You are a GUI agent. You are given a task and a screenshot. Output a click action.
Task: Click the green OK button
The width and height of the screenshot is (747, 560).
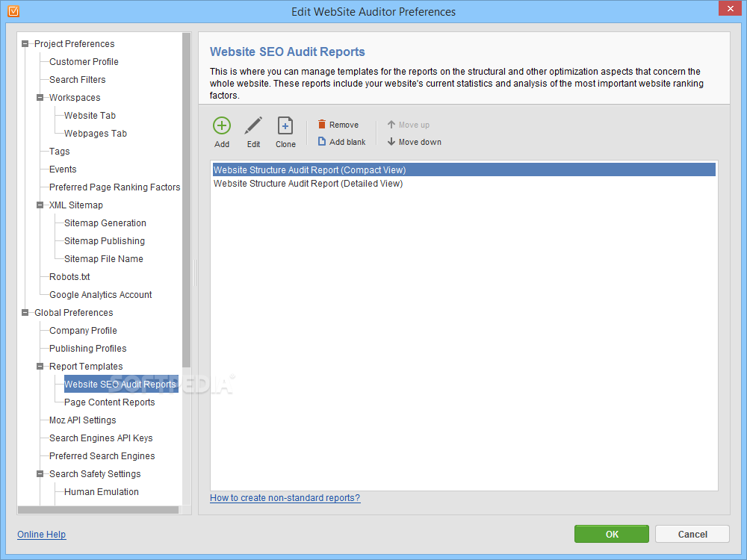pos(611,535)
